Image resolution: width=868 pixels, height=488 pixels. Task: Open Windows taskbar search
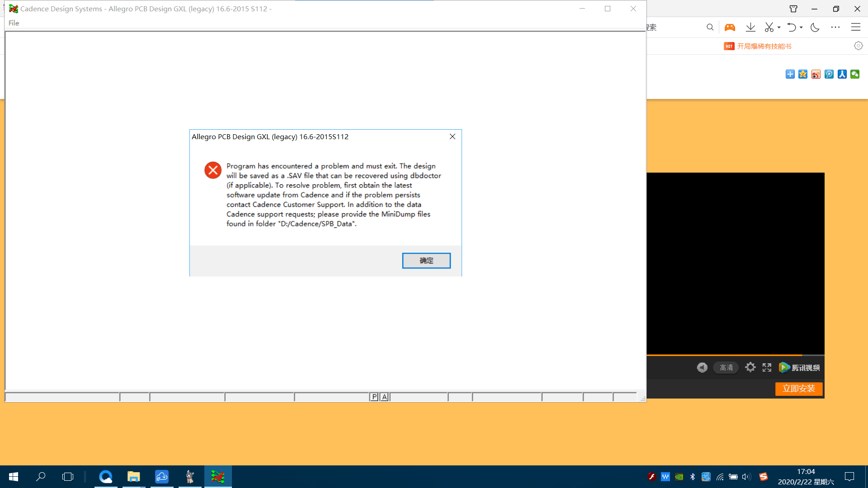click(x=41, y=477)
